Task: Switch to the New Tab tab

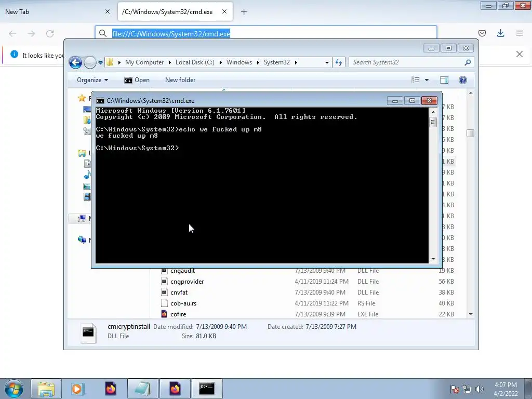Action: [57, 11]
